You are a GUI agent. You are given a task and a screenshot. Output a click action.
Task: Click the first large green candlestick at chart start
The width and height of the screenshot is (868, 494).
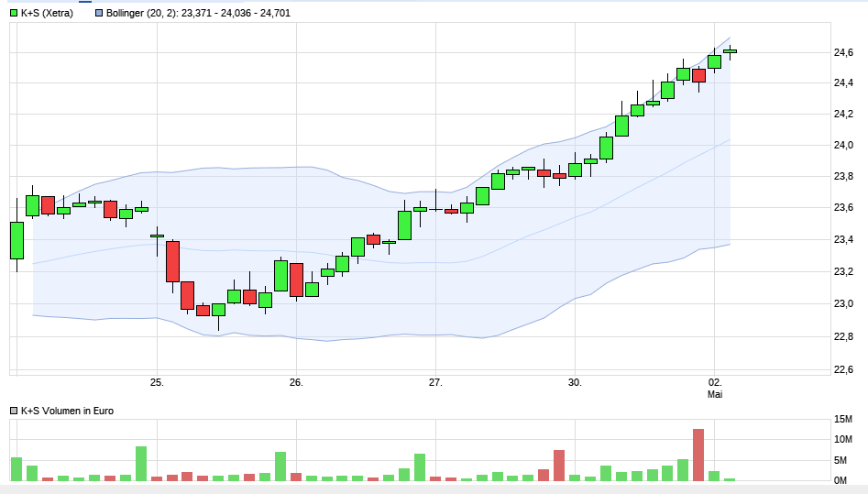coord(16,240)
